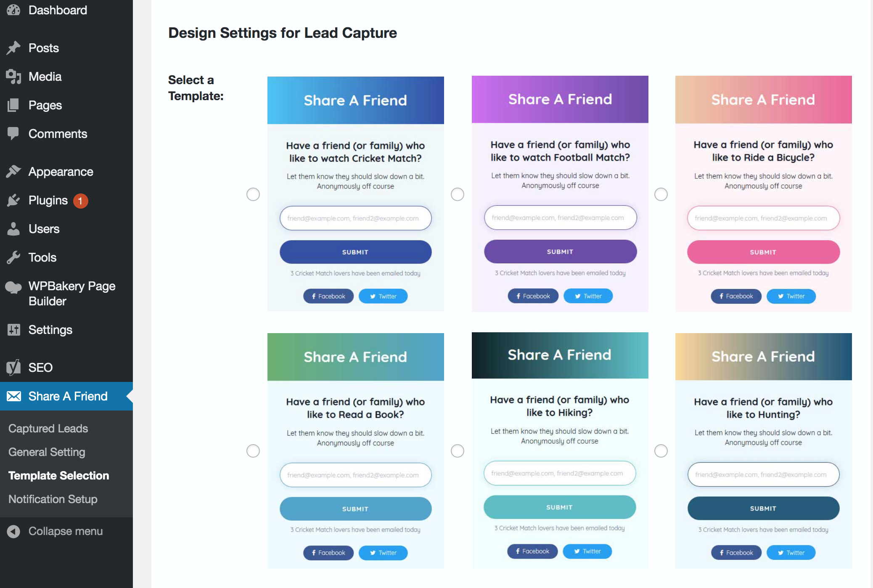Go to Notification Setup page

pyautogui.click(x=53, y=499)
